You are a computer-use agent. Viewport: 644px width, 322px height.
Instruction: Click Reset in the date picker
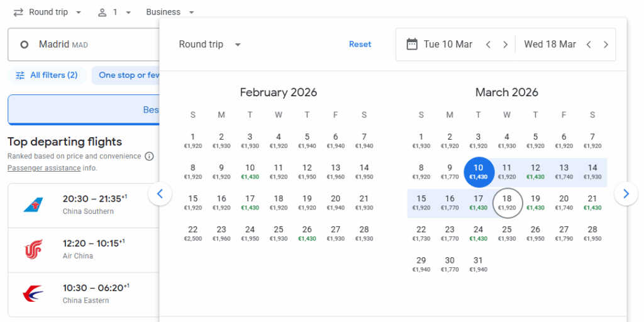pos(360,45)
